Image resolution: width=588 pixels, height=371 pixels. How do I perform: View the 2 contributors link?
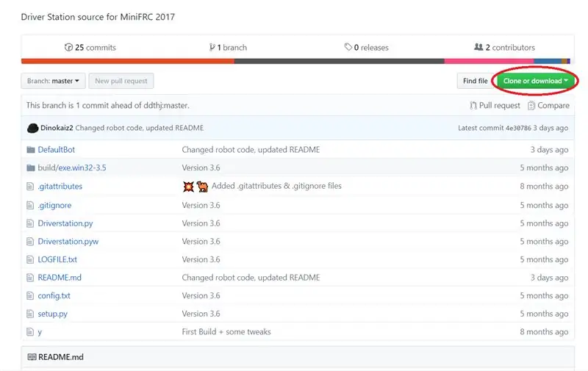point(504,48)
